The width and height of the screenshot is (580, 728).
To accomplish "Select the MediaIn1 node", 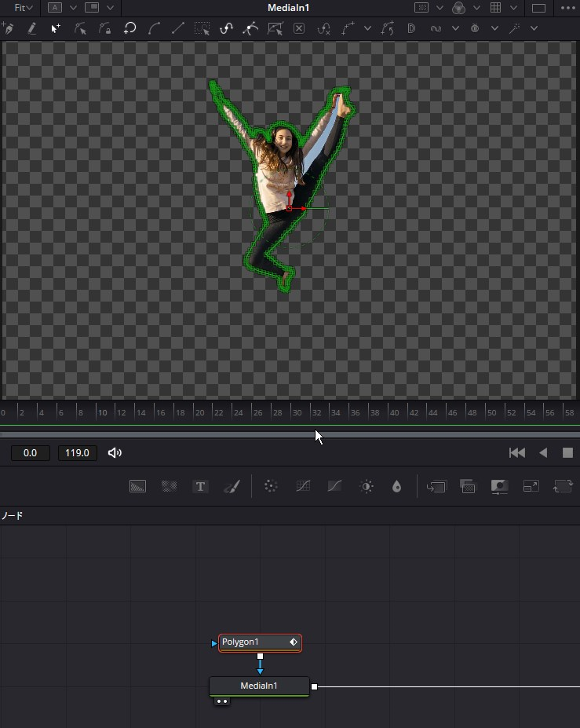I will click(259, 686).
